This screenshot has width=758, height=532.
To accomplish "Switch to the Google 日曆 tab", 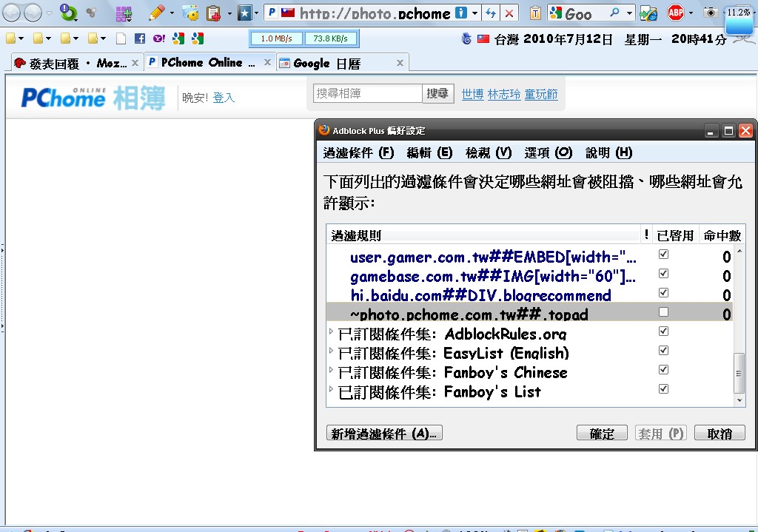I will (x=342, y=64).
